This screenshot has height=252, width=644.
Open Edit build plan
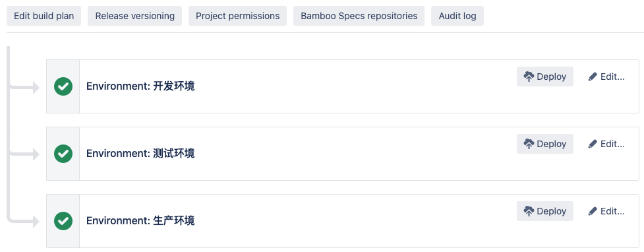pos(44,16)
